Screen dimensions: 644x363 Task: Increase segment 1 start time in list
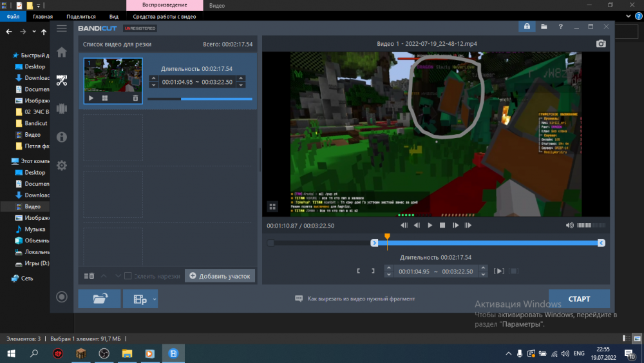[x=154, y=79]
